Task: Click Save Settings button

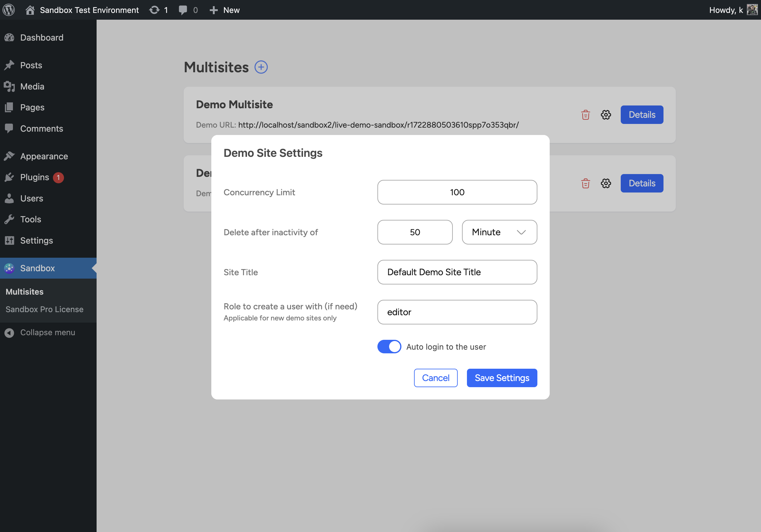Action: pos(502,378)
